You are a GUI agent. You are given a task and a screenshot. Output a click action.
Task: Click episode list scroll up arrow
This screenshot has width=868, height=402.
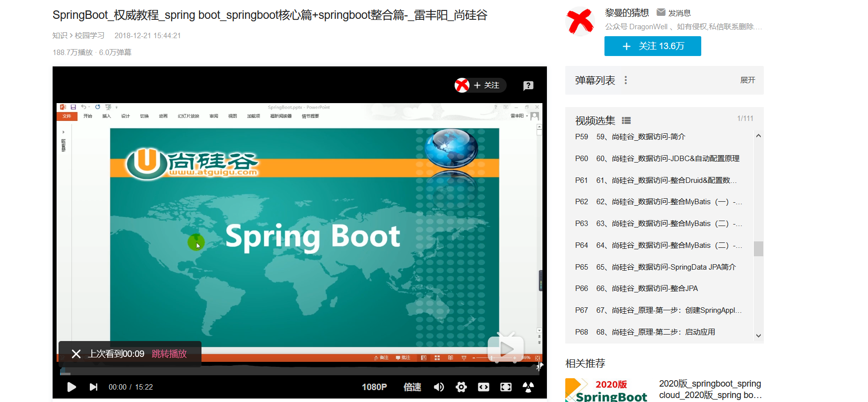[758, 136]
